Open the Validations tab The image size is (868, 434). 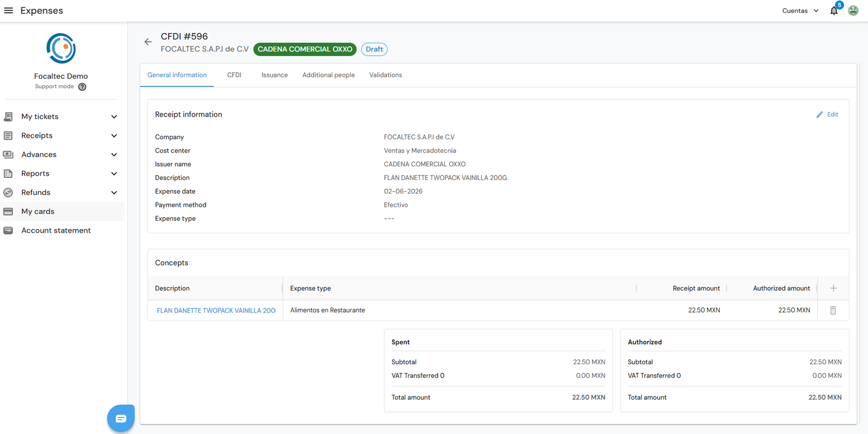[385, 75]
